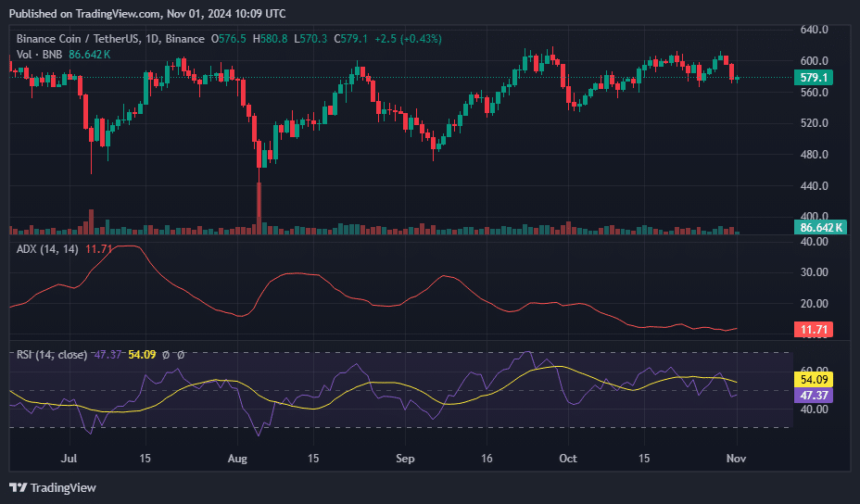This screenshot has width=860, height=504.
Task: Click the close value C579.1 in the legend
Action: click(x=351, y=39)
